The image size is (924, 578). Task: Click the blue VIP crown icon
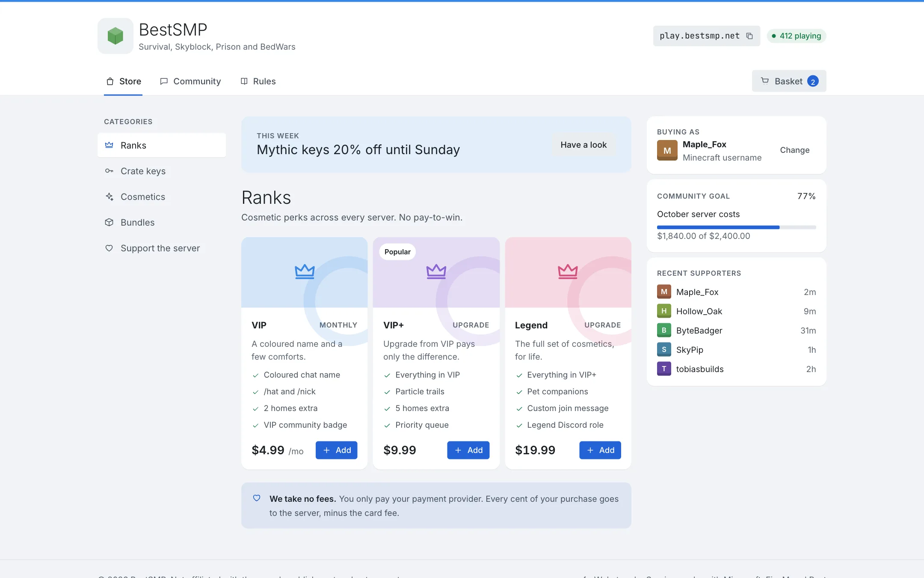[305, 271]
